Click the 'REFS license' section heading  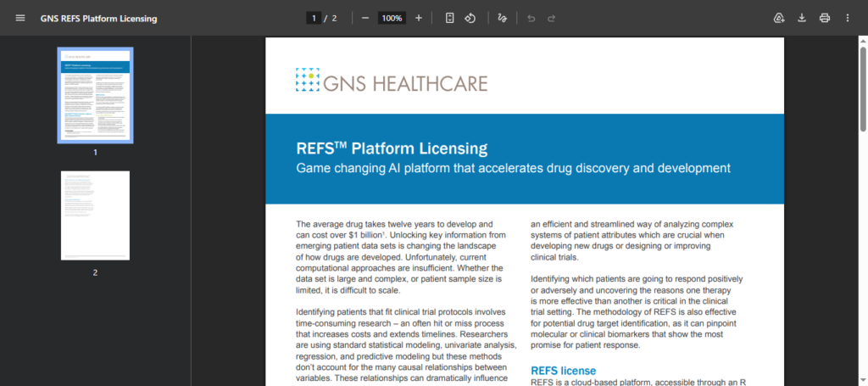[x=564, y=371]
